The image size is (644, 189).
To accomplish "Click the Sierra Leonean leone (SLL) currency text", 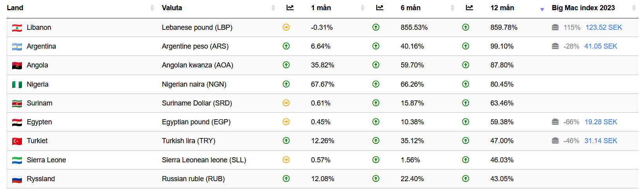I will [204, 160].
